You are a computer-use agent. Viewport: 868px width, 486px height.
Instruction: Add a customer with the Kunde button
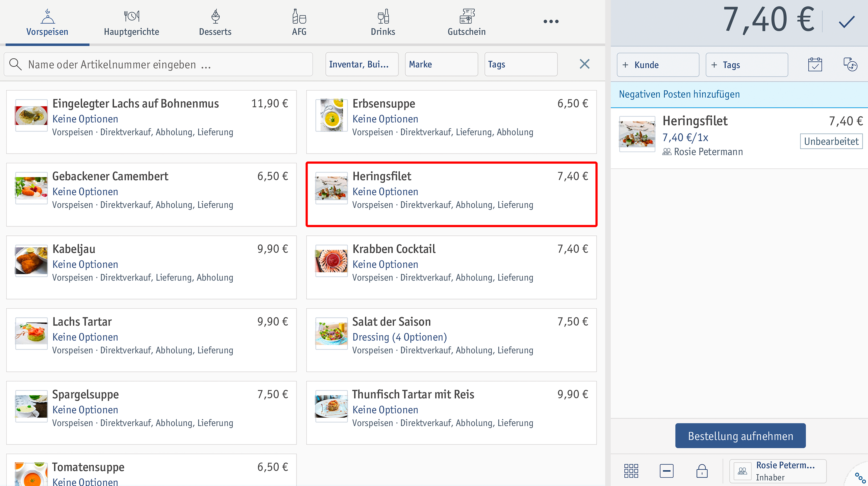tap(658, 65)
